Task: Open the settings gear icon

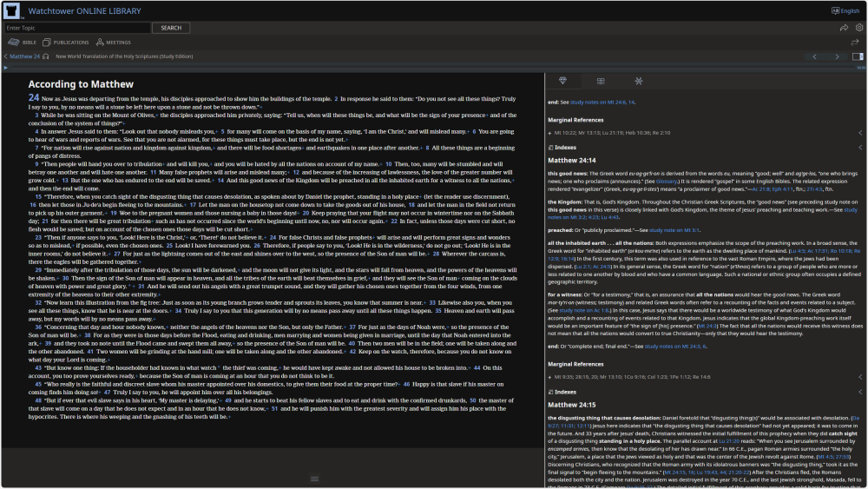Action: (859, 28)
